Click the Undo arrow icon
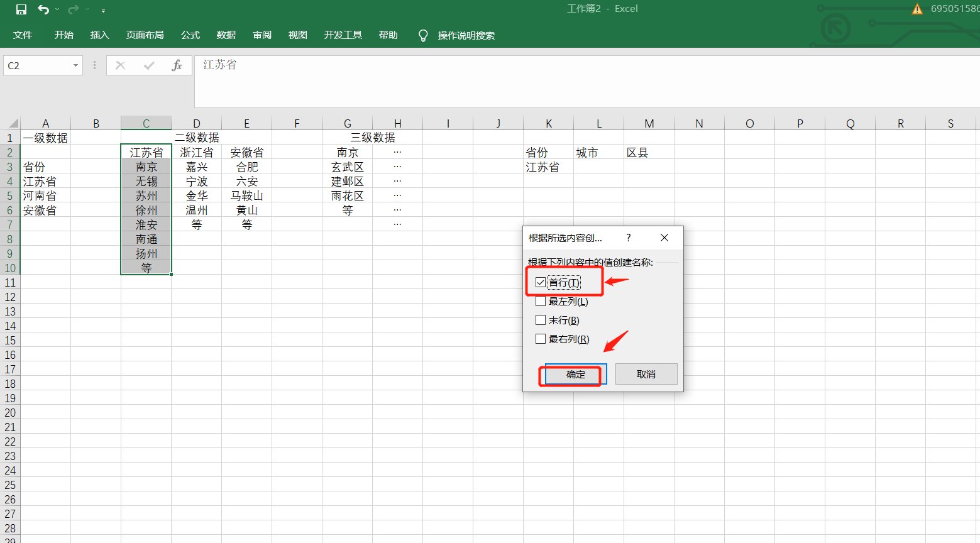980x543 pixels. (x=43, y=9)
